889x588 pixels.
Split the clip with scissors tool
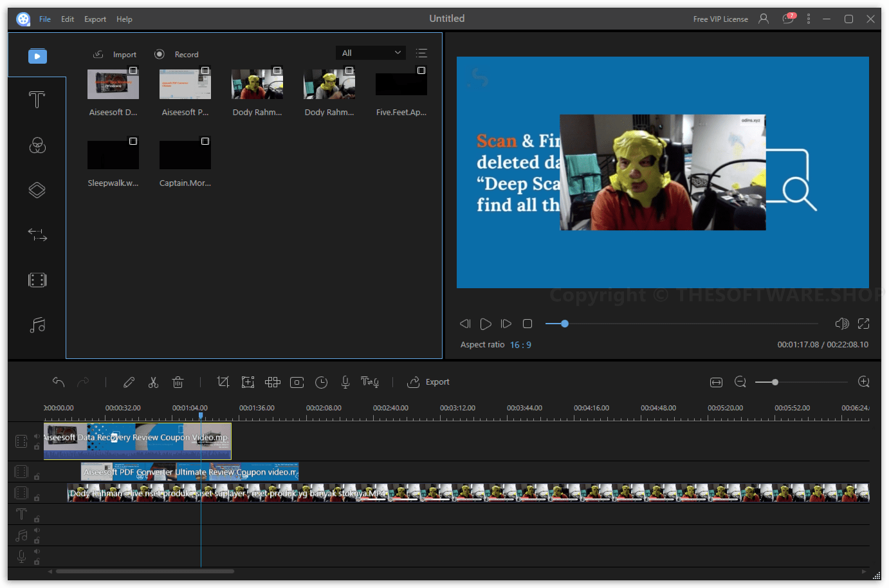point(153,382)
